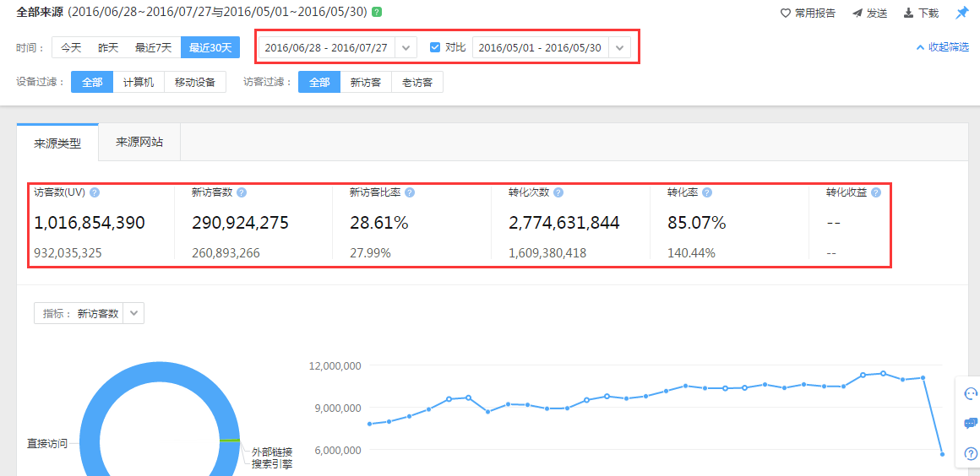980x476 pixels.
Task: Click the green help badge after title
Action: (376, 13)
